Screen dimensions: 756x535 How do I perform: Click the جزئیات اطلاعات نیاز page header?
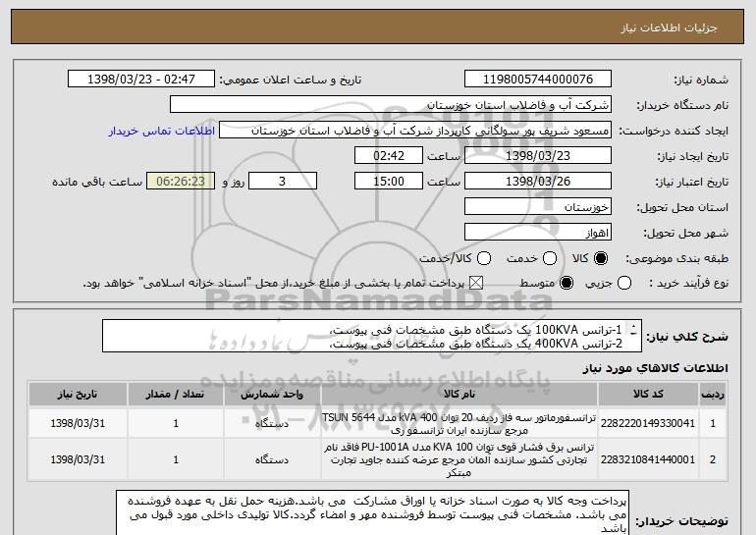(x=669, y=27)
